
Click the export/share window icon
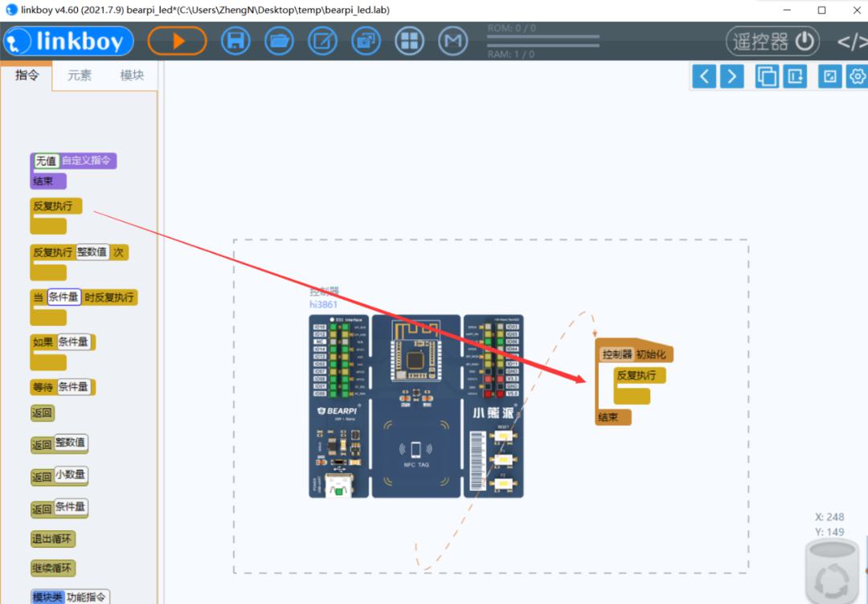[366, 41]
